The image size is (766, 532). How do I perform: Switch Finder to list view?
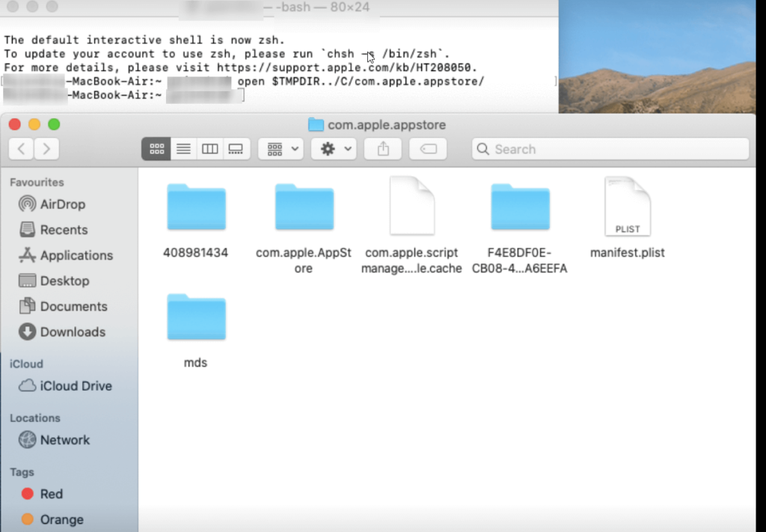point(183,148)
